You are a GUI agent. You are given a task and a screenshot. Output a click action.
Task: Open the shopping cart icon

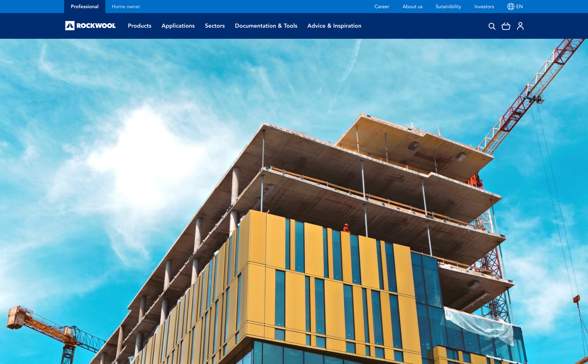point(506,26)
